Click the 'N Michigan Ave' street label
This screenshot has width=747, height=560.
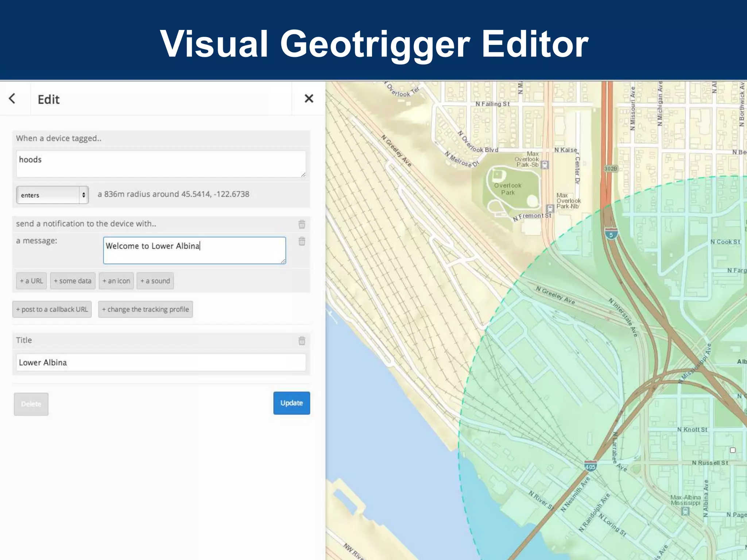point(660,104)
